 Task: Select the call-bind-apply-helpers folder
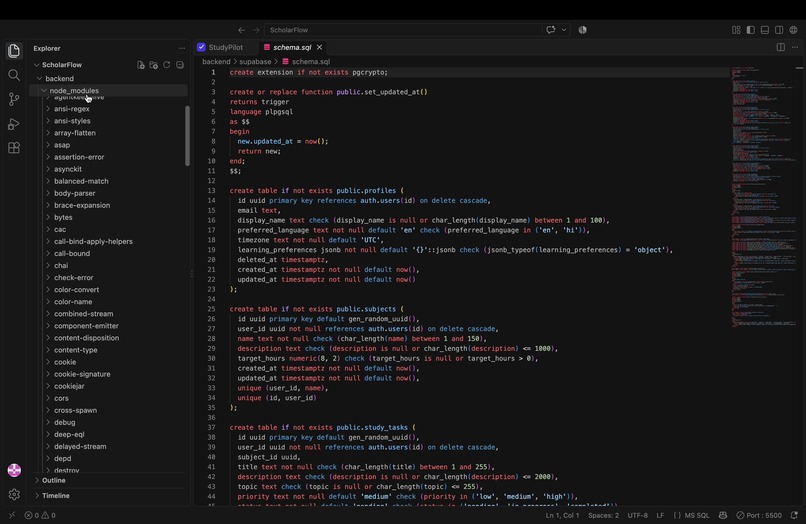click(93, 241)
